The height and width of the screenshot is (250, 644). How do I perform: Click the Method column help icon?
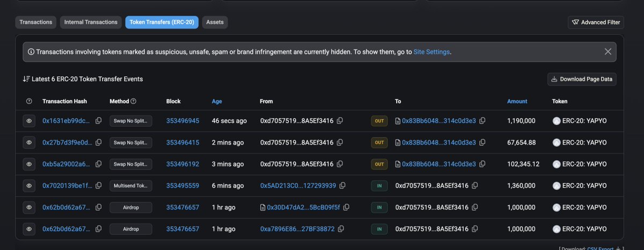(134, 101)
